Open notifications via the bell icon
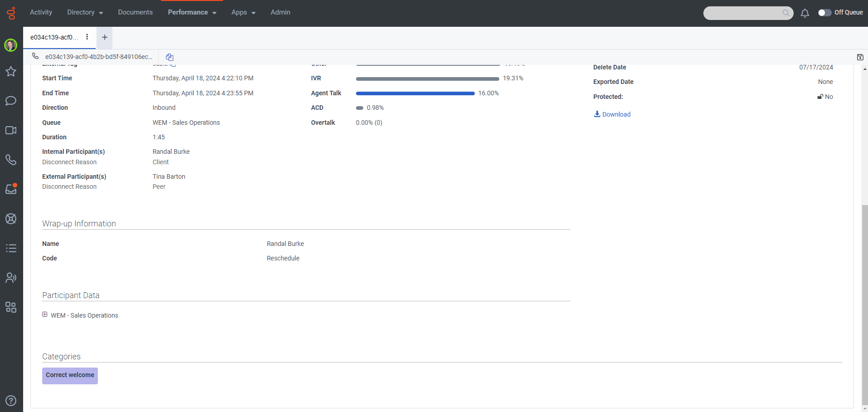This screenshot has height=412, width=868. [x=805, y=13]
